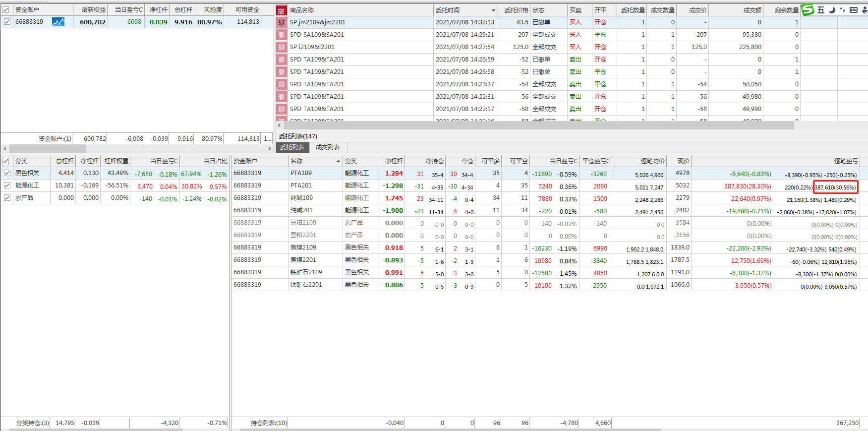Image resolution: width=868 pixels, height=431 pixels.
Task: Toggle sort arrow on 名称 column
Action: (x=338, y=161)
